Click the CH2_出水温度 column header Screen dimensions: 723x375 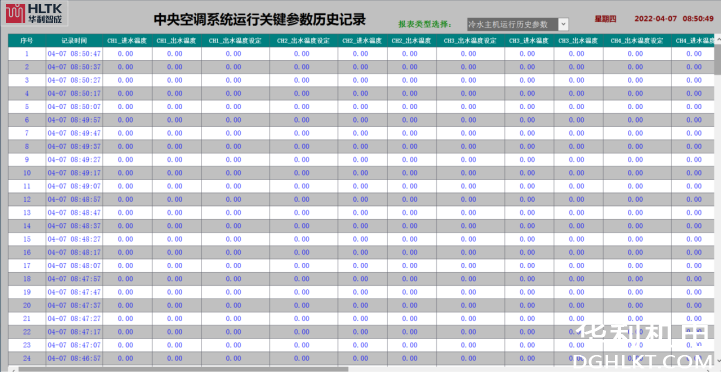pos(411,41)
